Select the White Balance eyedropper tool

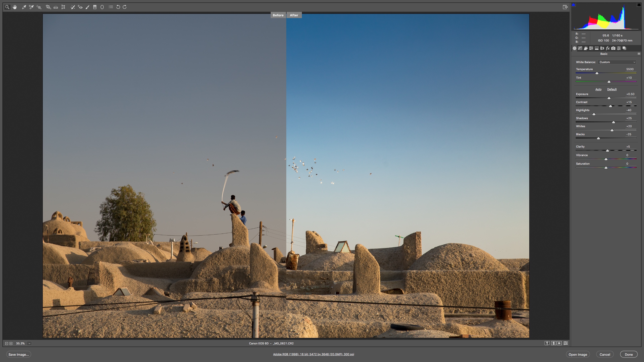(x=24, y=7)
